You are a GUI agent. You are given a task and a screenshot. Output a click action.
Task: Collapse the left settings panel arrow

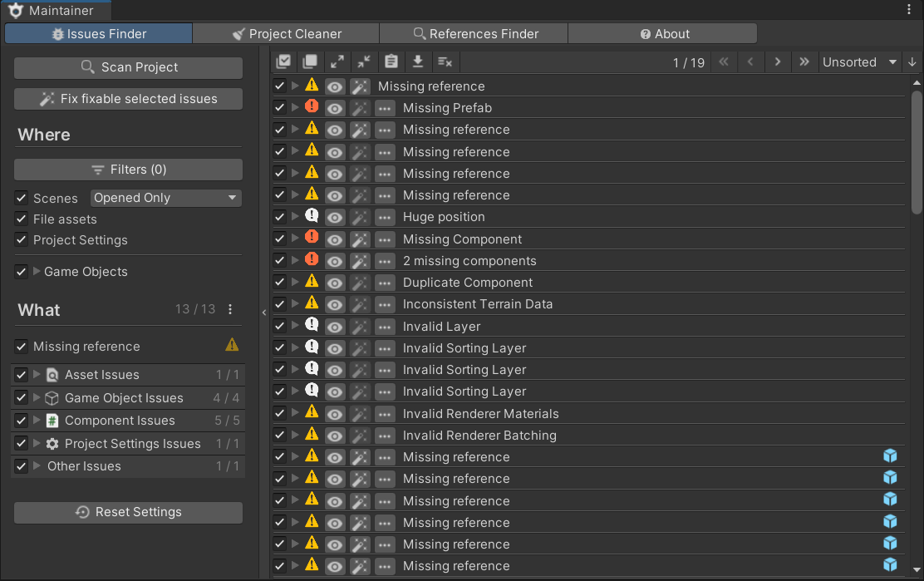pos(264,313)
